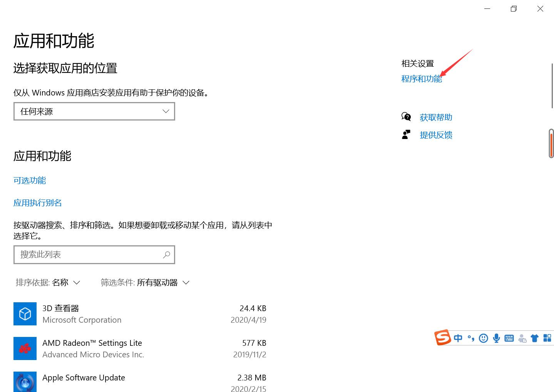
Task: Click the 3D 查看器 app icon
Action: tap(25, 313)
